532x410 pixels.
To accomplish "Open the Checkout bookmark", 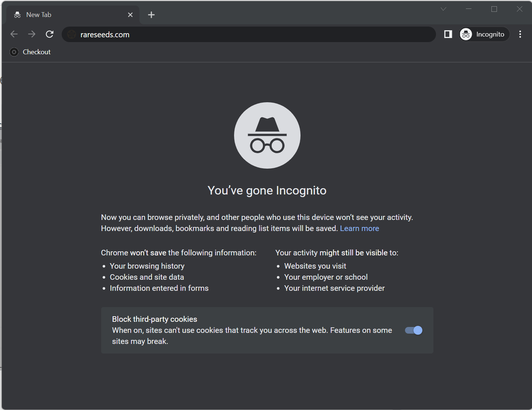I will [x=30, y=52].
